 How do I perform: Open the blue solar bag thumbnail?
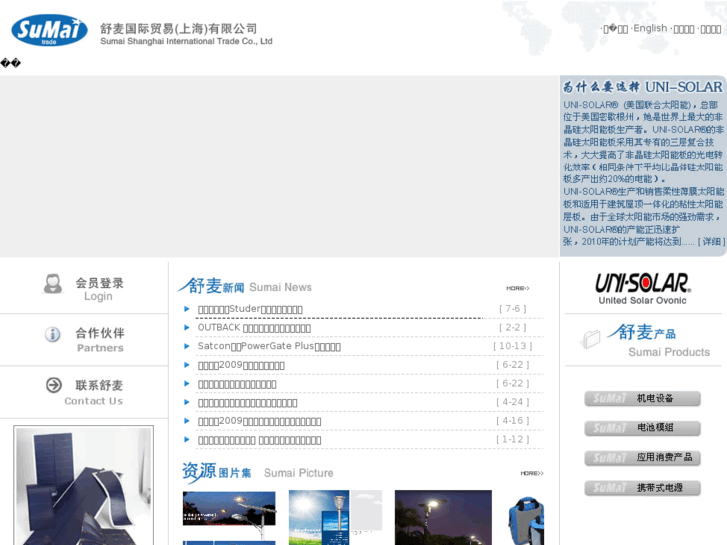526,520
